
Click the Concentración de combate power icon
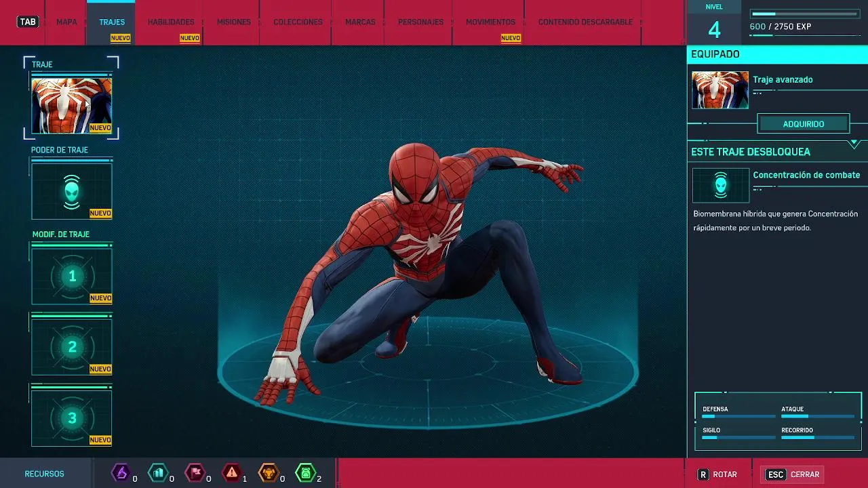click(x=721, y=185)
